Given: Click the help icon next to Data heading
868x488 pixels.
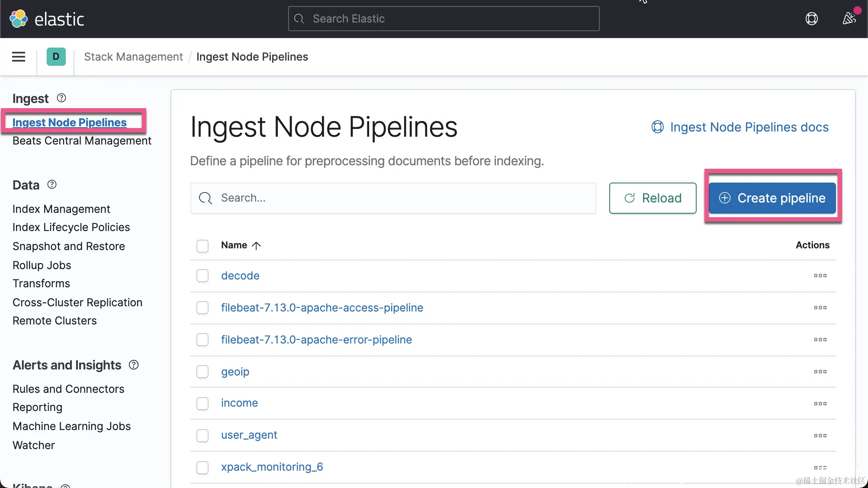Looking at the screenshot, I should tap(52, 185).
